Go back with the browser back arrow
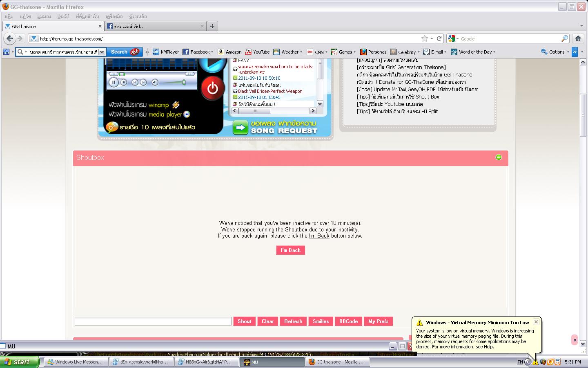This screenshot has width=588, height=368. 10,38
